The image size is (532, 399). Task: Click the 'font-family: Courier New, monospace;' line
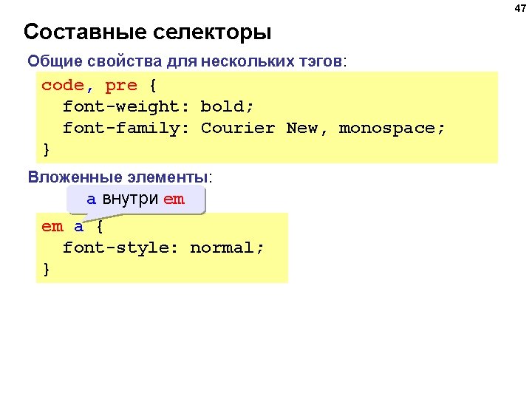pyautogui.click(x=253, y=129)
